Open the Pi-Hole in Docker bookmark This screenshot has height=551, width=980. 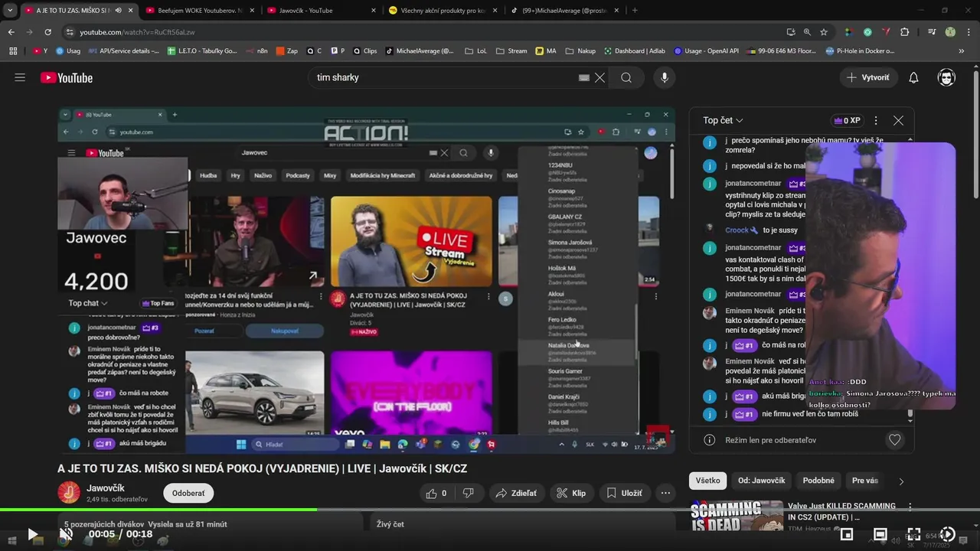pos(861,51)
